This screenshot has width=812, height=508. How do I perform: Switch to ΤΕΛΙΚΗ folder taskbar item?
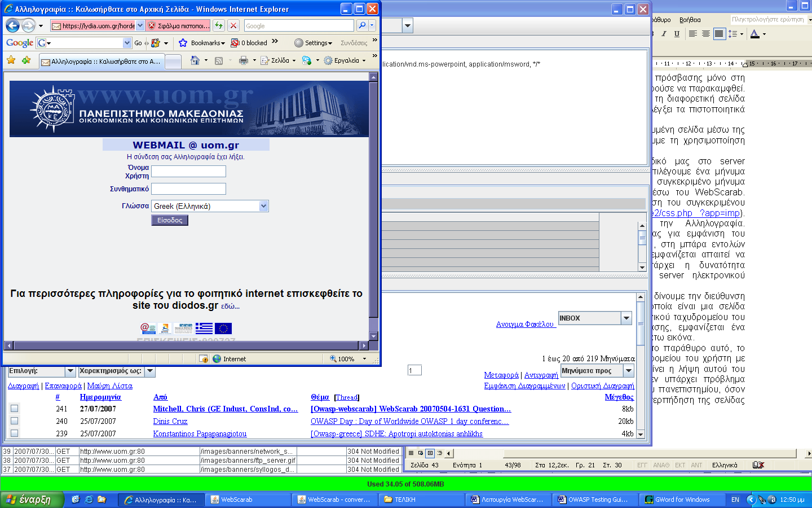[x=422, y=500]
